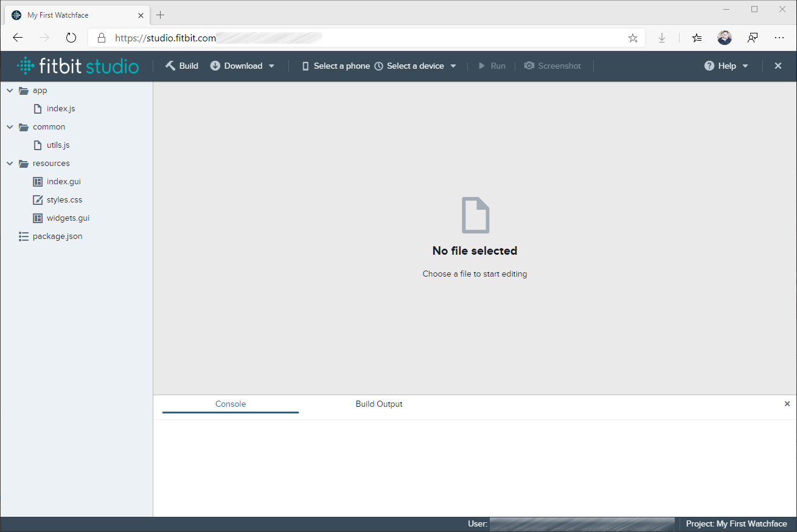Open index.js file in app folder

tap(60, 109)
